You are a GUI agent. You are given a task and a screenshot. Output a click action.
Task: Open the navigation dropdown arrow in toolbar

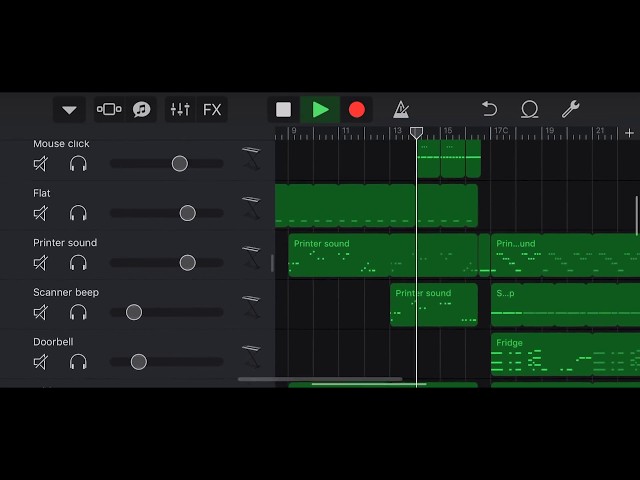coord(69,110)
